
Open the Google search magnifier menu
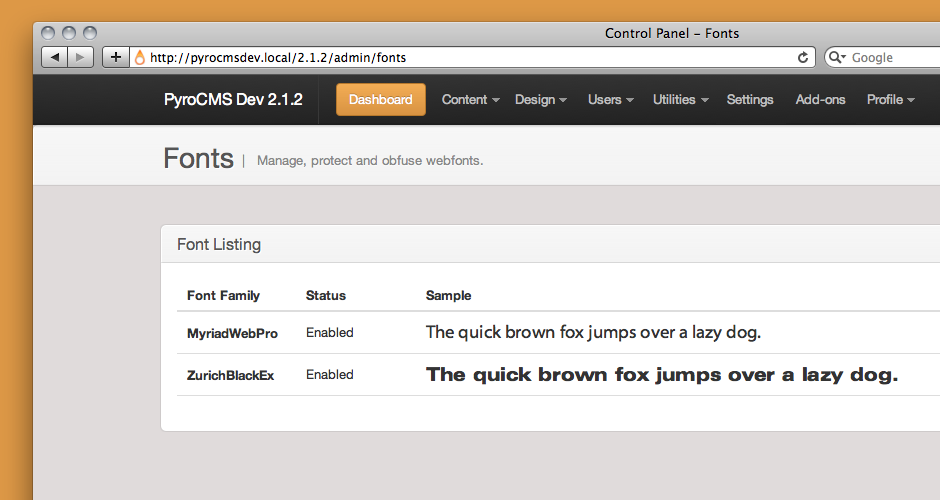tap(836, 58)
